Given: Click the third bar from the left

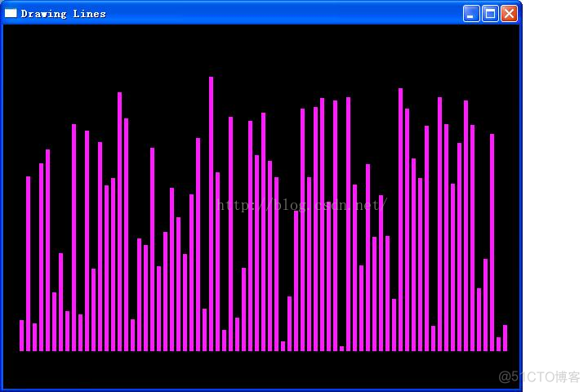Looking at the screenshot, I should (x=35, y=337).
